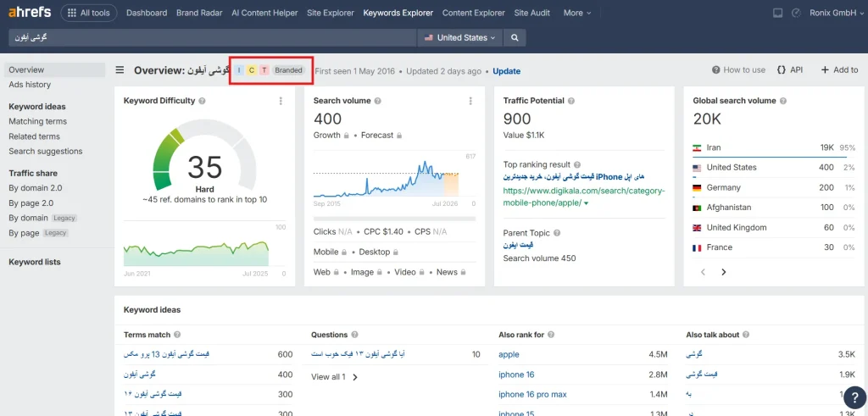This screenshot has height=416, width=868.
Task: Click Also rank for help icon
Action: (x=551, y=336)
